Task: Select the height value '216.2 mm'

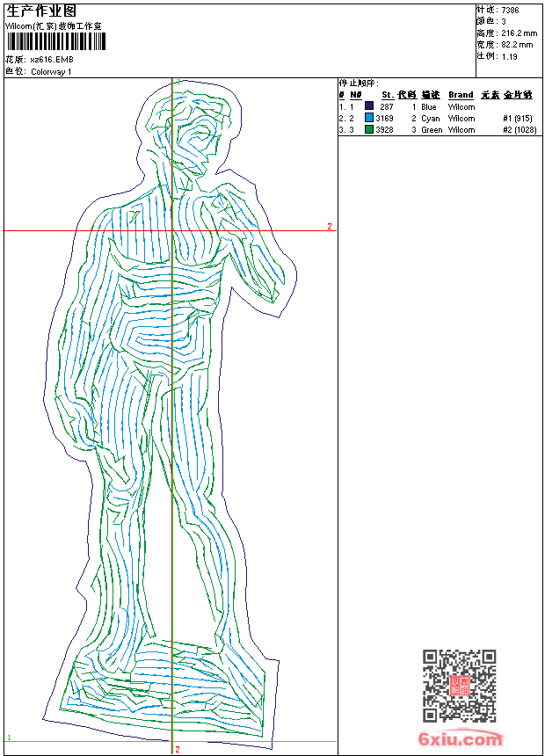Action: [x=519, y=33]
